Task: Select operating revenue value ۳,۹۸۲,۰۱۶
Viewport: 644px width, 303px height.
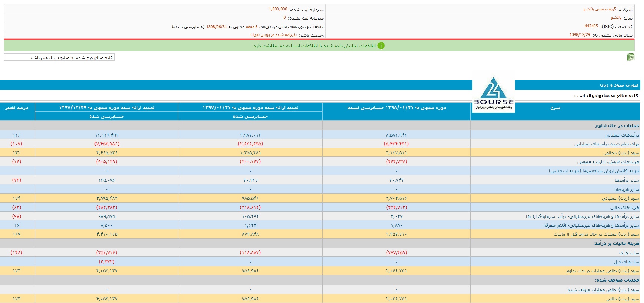Action: pos(250,135)
